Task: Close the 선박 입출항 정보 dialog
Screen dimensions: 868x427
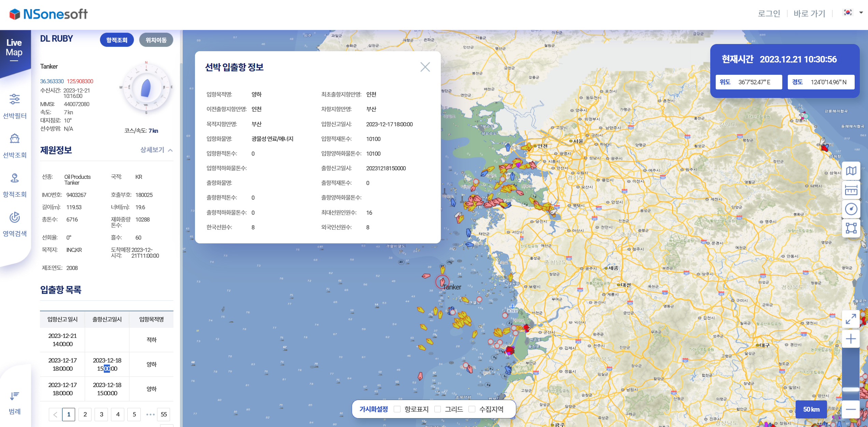Action: click(x=425, y=67)
